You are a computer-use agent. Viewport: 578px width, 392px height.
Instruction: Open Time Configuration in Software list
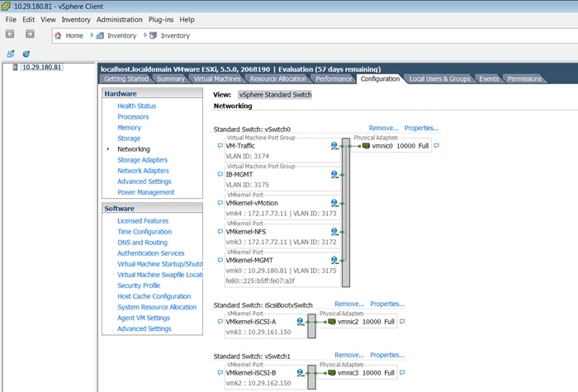click(x=144, y=232)
